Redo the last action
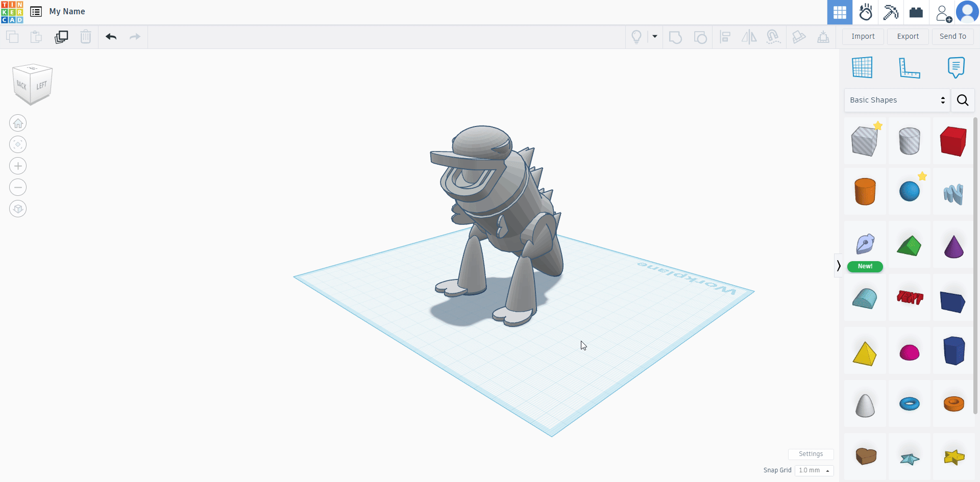Screen dimensions: 980x482 pyautogui.click(x=135, y=37)
